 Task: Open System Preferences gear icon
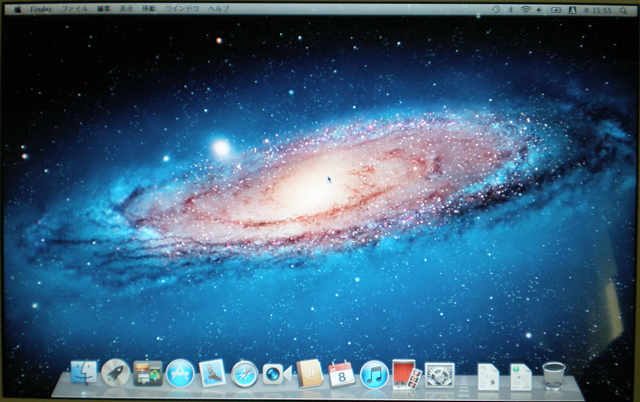coord(440,375)
